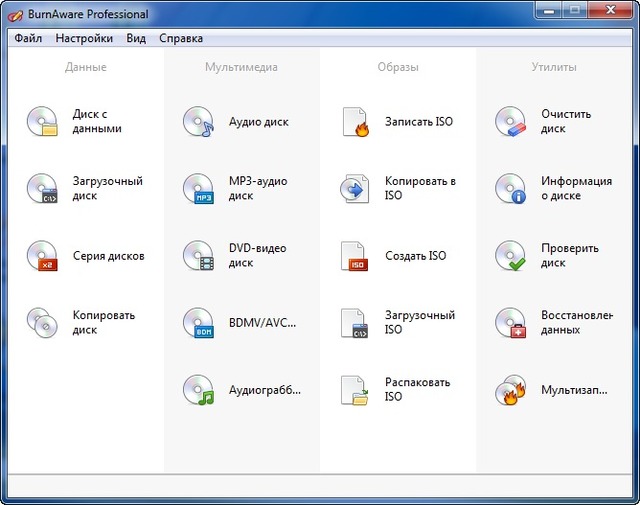Click the audio grabber icon (Аудиограббер)

point(198,389)
